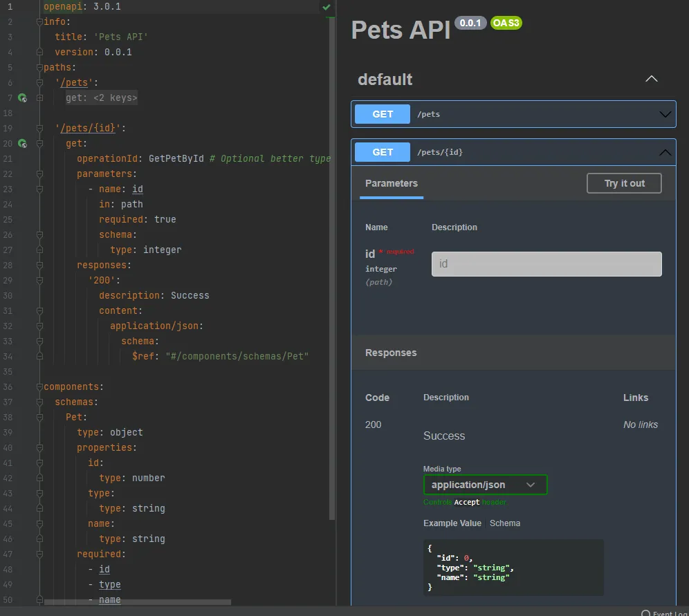The width and height of the screenshot is (689, 616).
Task: Click the green inspection checkmark in the editor
Action: (x=326, y=7)
